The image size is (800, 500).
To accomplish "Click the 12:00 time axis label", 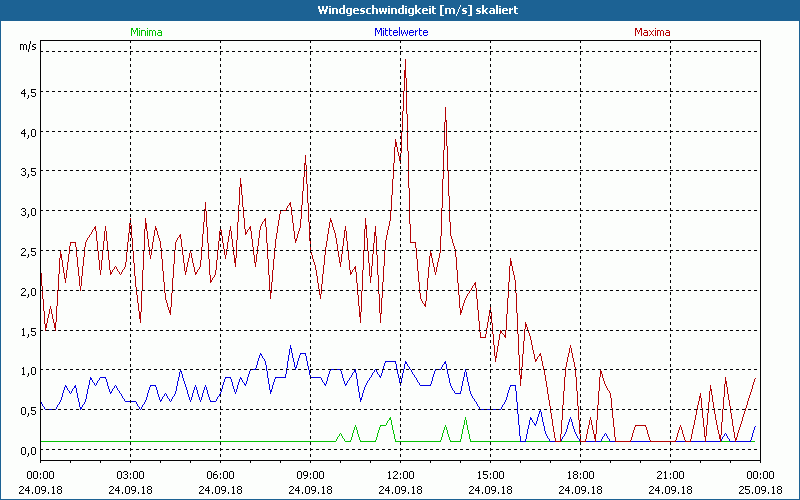I will click(400, 475).
